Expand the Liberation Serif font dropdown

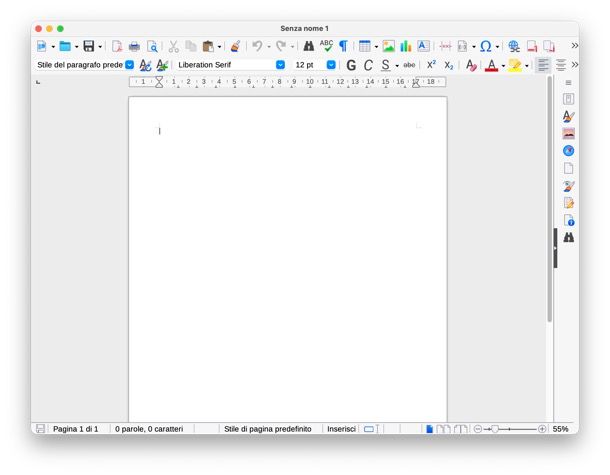tap(280, 65)
